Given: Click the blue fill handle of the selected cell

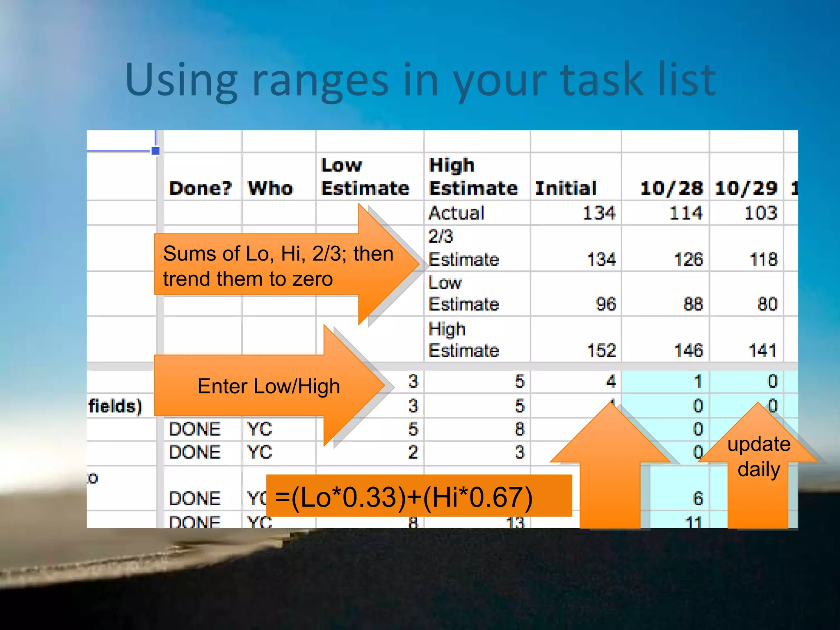Looking at the screenshot, I should [x=155, y=151].
